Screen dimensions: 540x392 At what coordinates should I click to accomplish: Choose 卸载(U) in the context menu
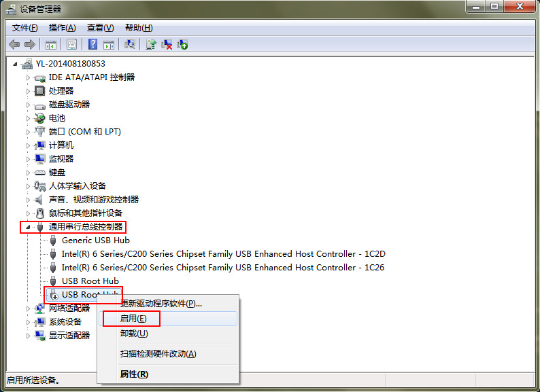tap(168, 334)
